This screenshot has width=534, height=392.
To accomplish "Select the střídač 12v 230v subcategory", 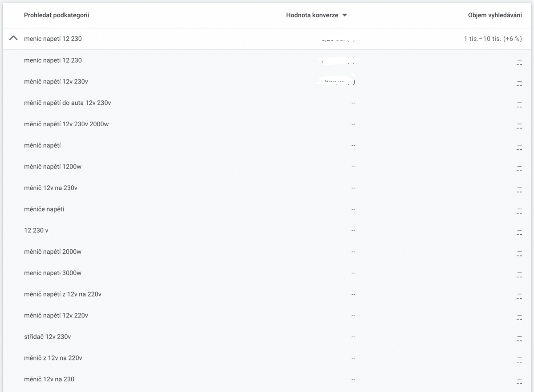I will pyautogui.click(x=47, y=337).
